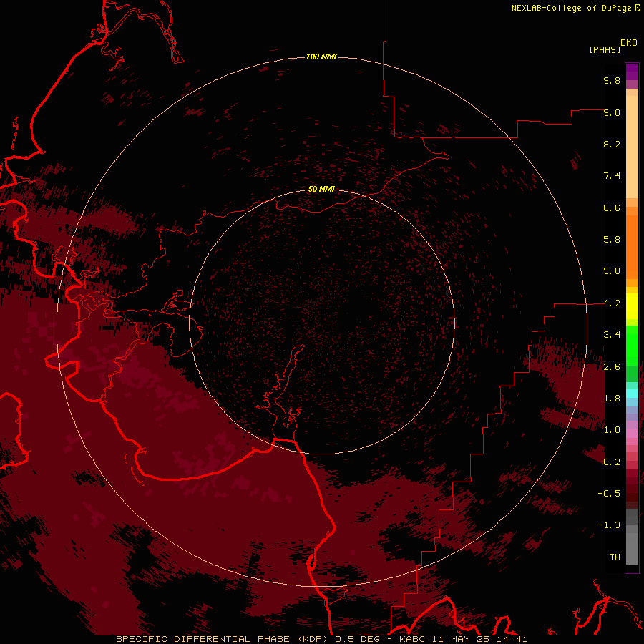Click the 0.5 DEG elevation text
Screen dimensions: 644x644
(x=357, y=639)
